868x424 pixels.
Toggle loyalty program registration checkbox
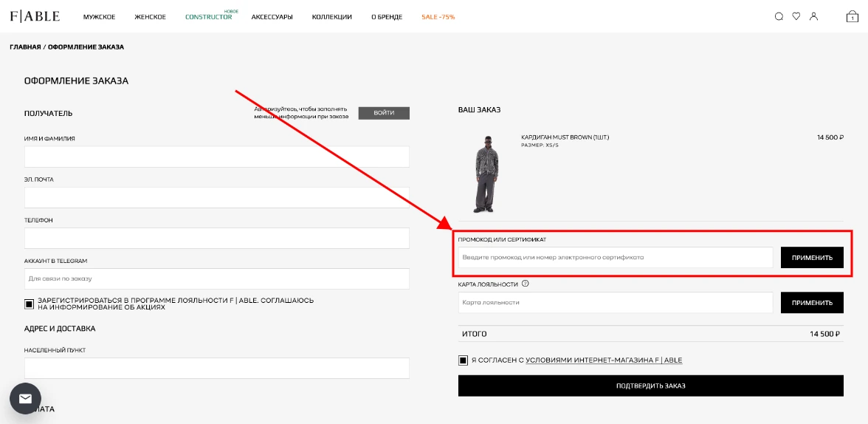point(30,304)
